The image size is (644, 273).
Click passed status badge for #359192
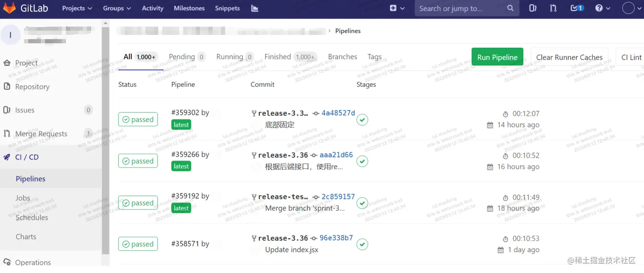(x=138, y=203)
